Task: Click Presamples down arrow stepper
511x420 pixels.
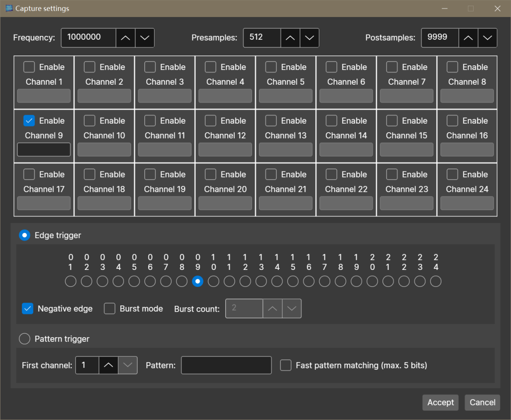Action: pyautogui.click(x=309, y=38)
